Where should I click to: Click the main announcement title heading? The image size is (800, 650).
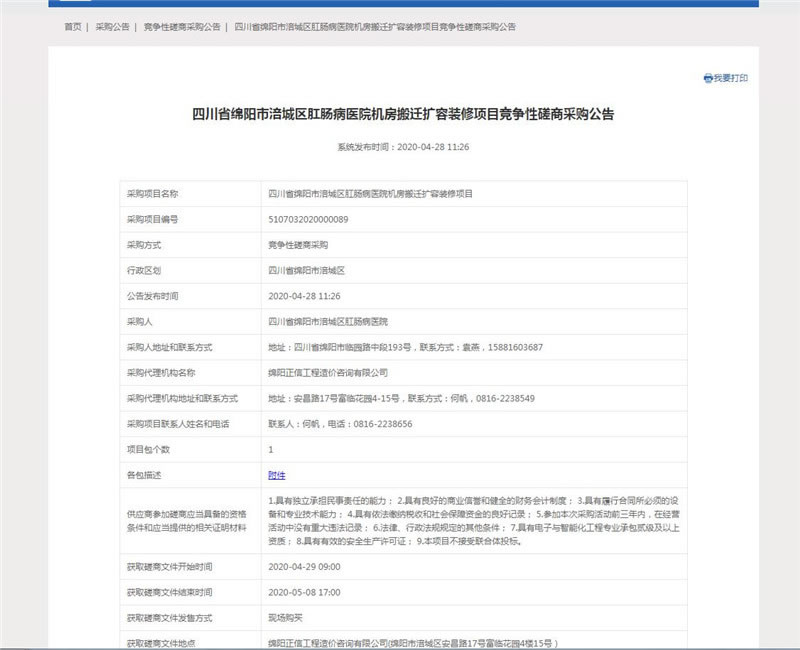click(x=402, y=114)
